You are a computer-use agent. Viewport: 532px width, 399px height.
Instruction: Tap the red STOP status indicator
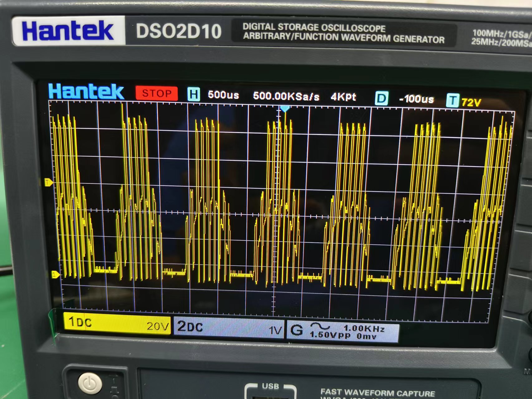click(157, 93)
